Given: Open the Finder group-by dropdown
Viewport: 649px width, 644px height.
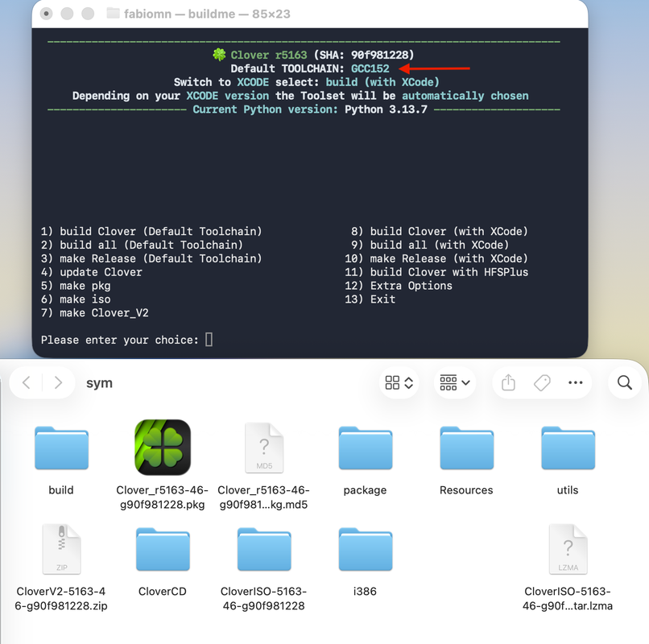Looking at the screenshot, I should [455, 383].
